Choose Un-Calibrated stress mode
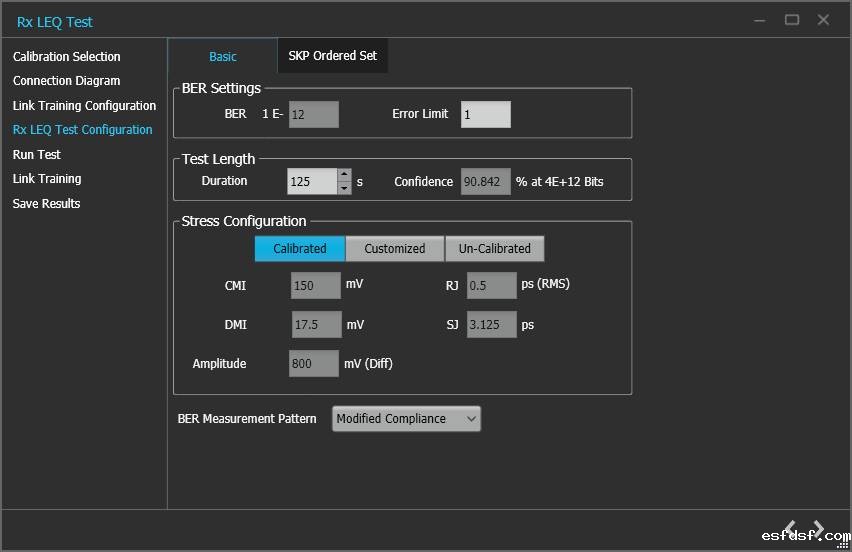852x552 pixels. click(x=495, y=249)
